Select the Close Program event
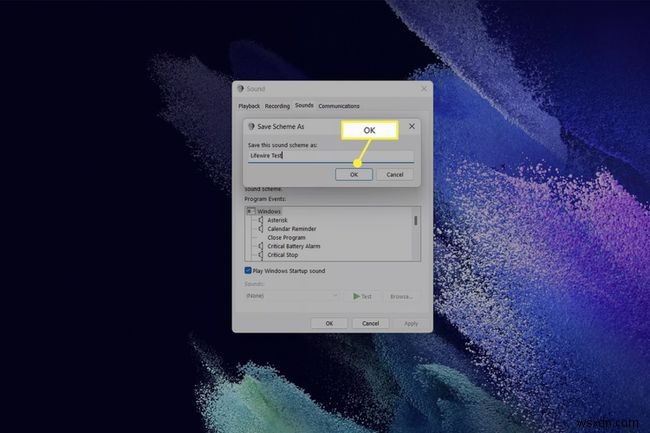 tap(286, 237)
